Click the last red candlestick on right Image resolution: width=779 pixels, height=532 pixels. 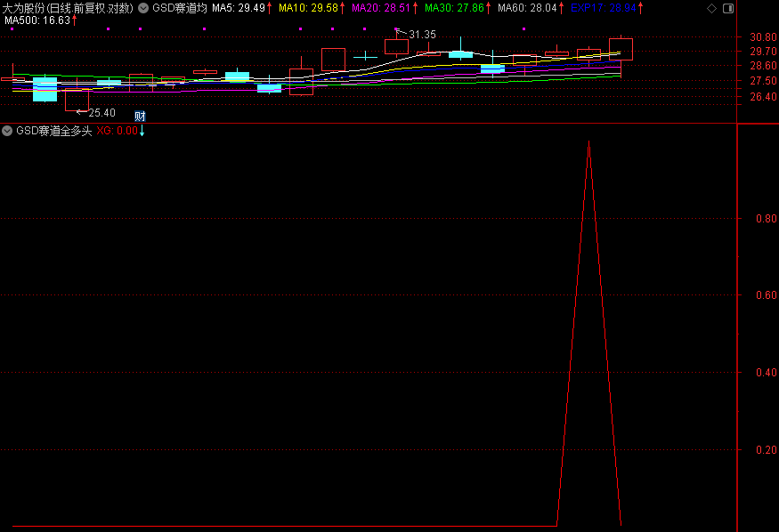(x=621, y=49)
